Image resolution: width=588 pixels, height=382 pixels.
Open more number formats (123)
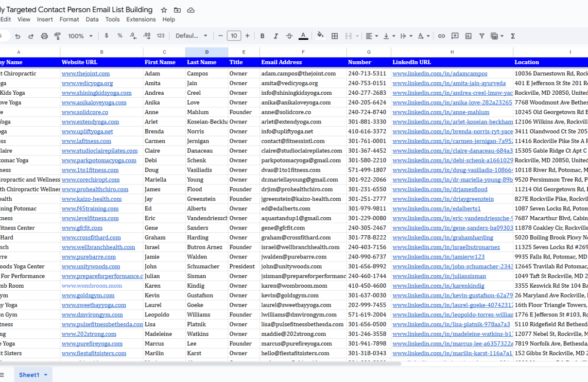[x=160, y=35]
